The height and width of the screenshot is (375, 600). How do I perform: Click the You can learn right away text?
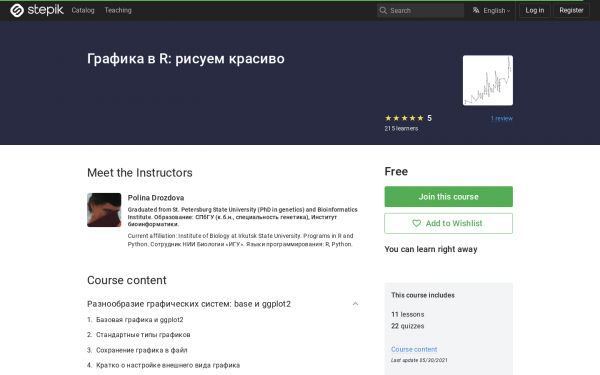[x=431, y=249]
